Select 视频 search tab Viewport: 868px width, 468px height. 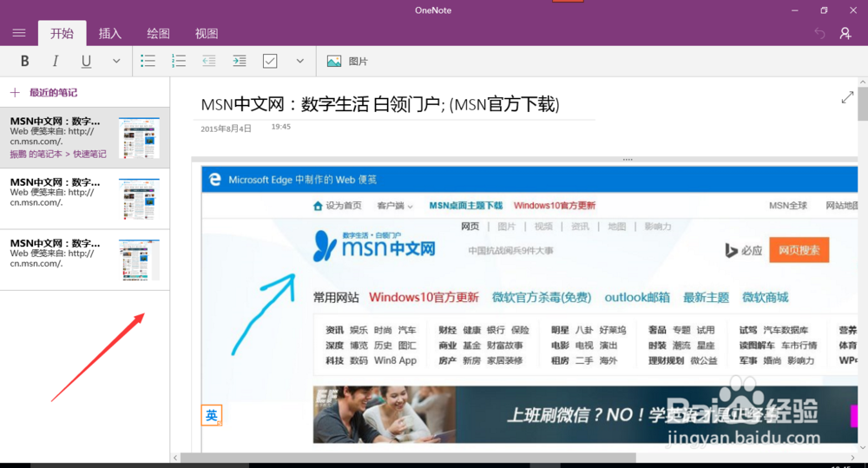coord(543,226)
